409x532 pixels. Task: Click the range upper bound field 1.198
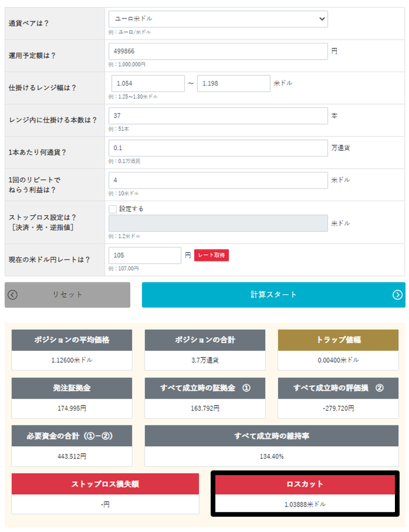(x=233, y=84)
